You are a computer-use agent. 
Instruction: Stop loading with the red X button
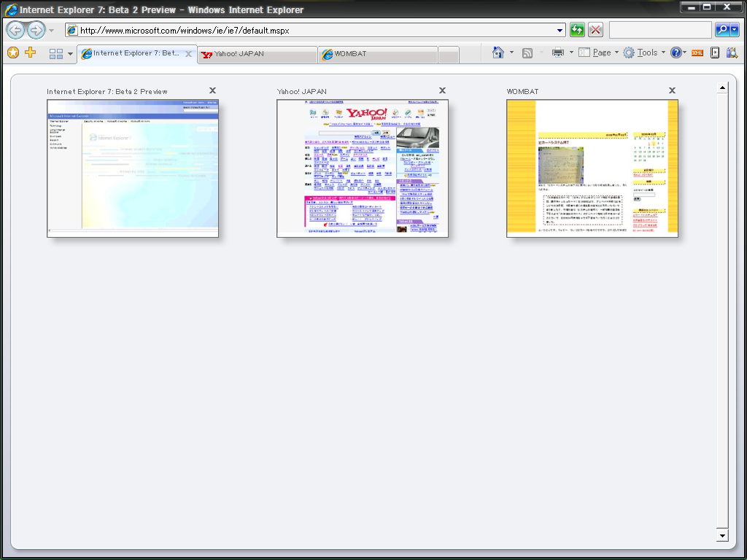pos(595,31)
